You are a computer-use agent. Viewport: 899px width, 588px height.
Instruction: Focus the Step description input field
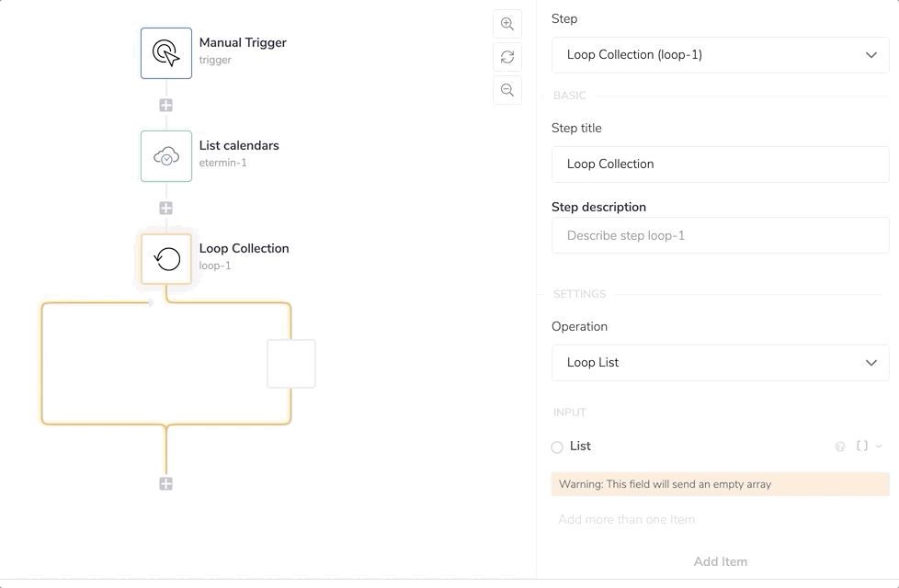720,236
